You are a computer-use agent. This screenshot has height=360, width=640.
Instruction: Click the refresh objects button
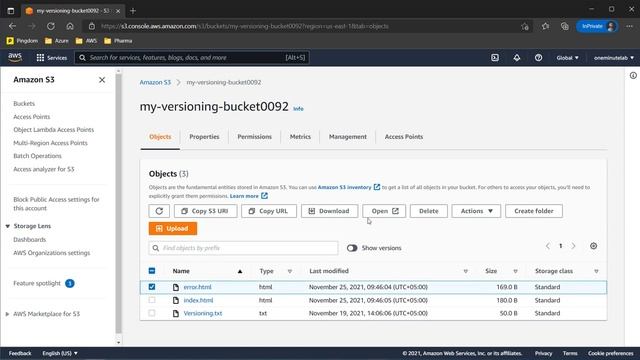pyautogui.click(x=159, y=211)
